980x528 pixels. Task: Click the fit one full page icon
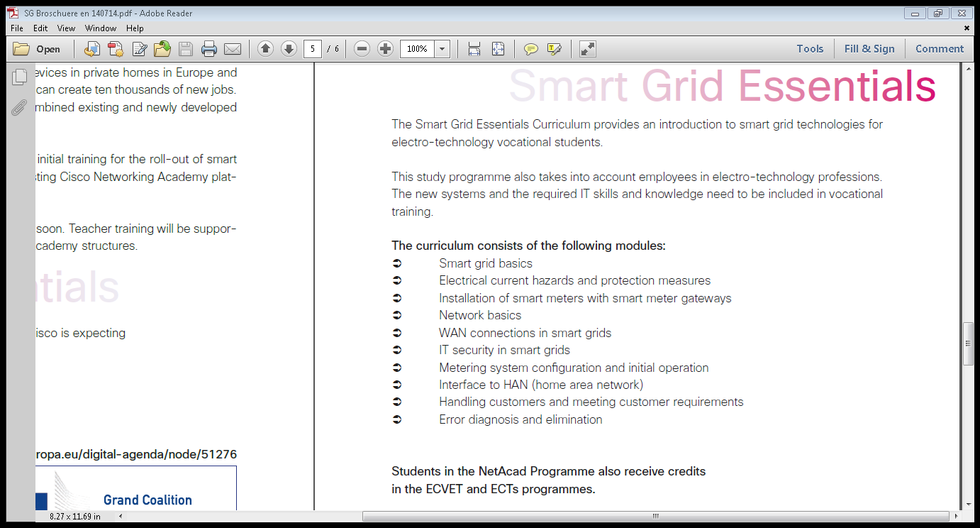pos(498,49)
